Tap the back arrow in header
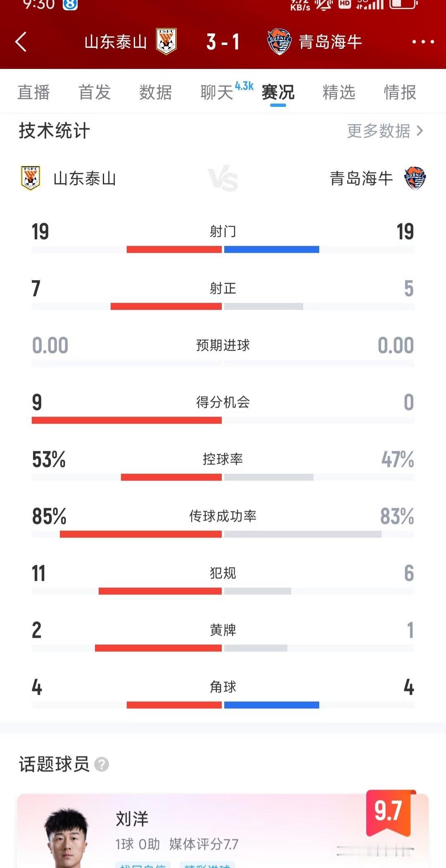 click(21, 42)
